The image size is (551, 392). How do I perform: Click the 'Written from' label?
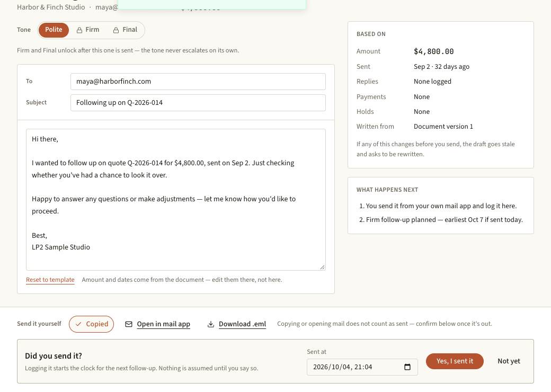[375, 127]
